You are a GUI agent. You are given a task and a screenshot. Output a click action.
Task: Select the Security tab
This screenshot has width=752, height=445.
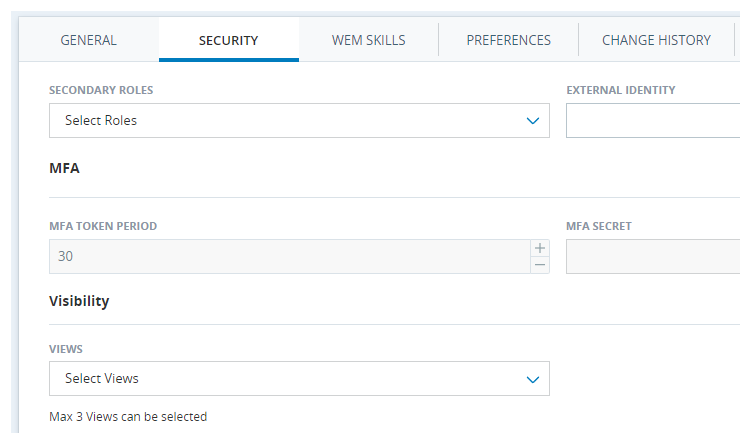pyautogui.click(x=229, y=40)
